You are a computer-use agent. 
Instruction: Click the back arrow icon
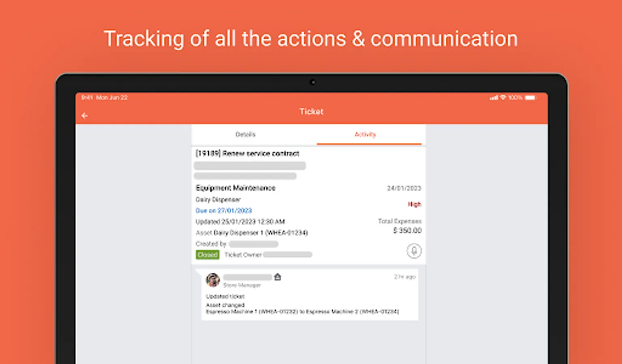[85, 116]
